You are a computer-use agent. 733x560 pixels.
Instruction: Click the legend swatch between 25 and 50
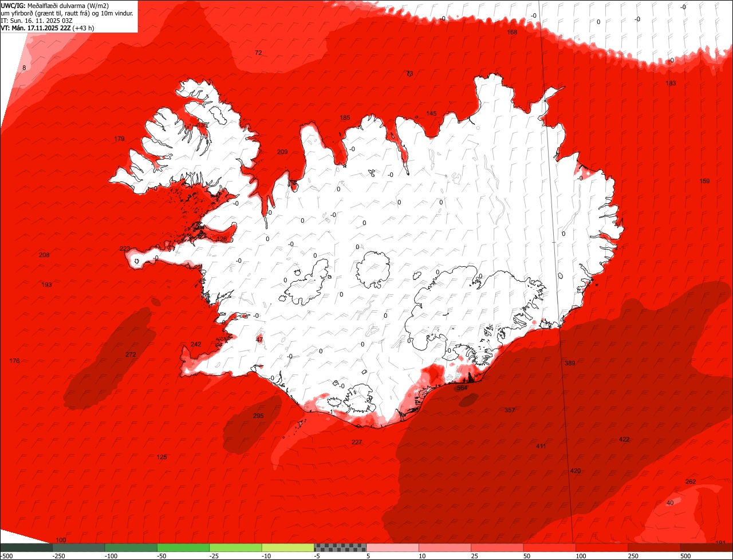(x=498, y=547)
